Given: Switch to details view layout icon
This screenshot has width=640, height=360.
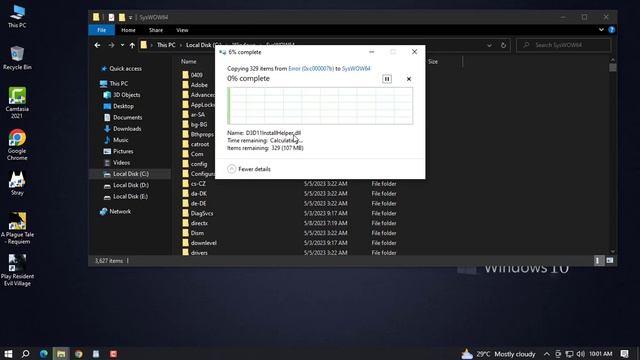Looking at the screenshot, I should click(598, 260).
